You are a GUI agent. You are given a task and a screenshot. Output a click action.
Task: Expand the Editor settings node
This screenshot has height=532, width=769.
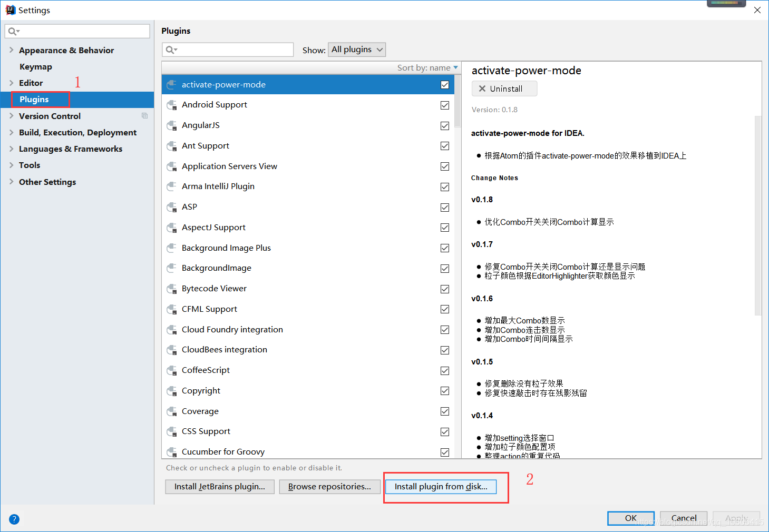[11, 83]
